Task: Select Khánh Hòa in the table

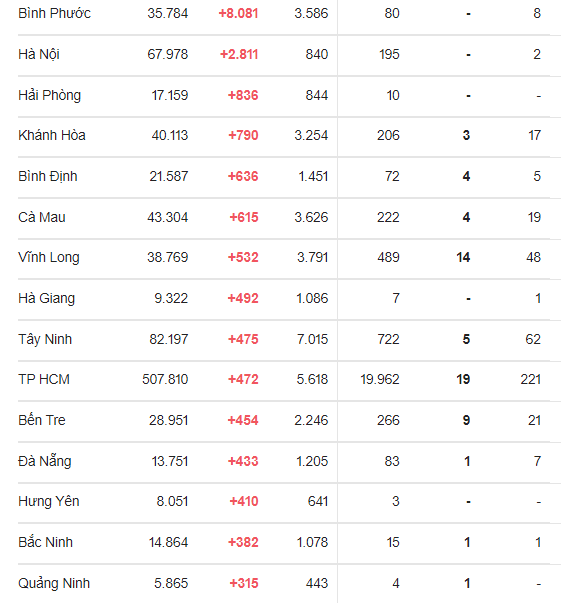Action: [x=52, y=135]
